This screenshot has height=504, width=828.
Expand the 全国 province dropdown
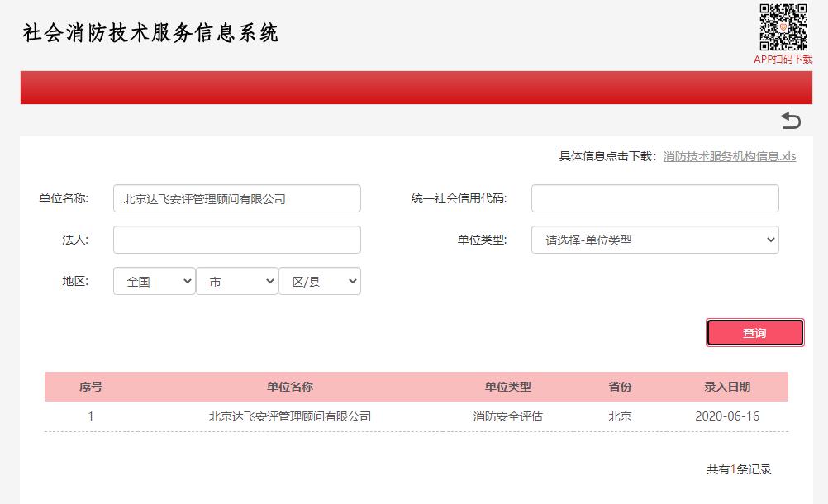coord(154,282)
